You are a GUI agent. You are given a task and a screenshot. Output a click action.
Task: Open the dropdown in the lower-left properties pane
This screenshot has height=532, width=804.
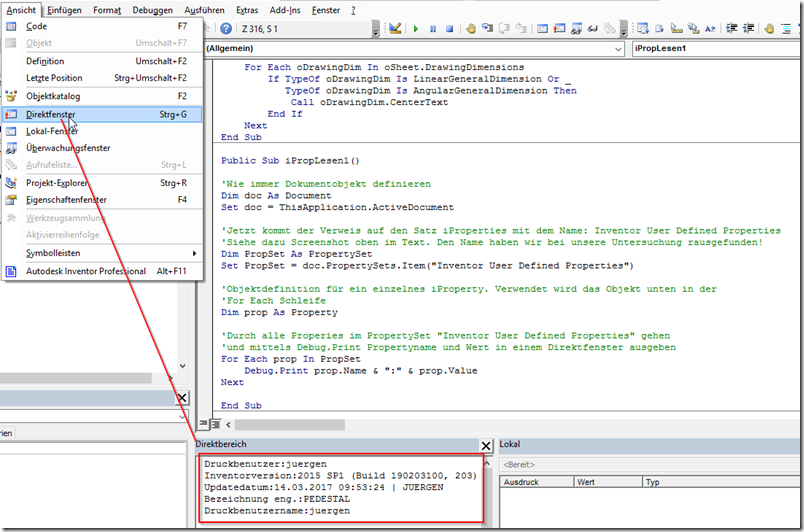pos(182,416)
